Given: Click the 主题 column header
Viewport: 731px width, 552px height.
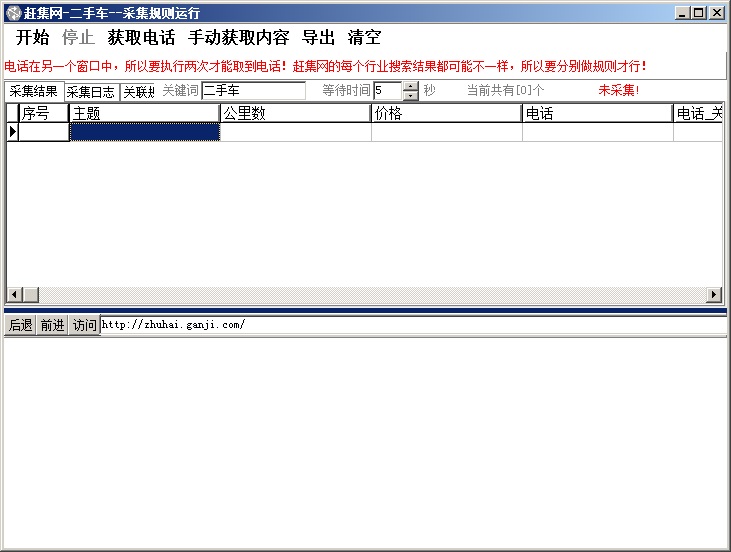Looking at the screenshot, I should [144, 113].
